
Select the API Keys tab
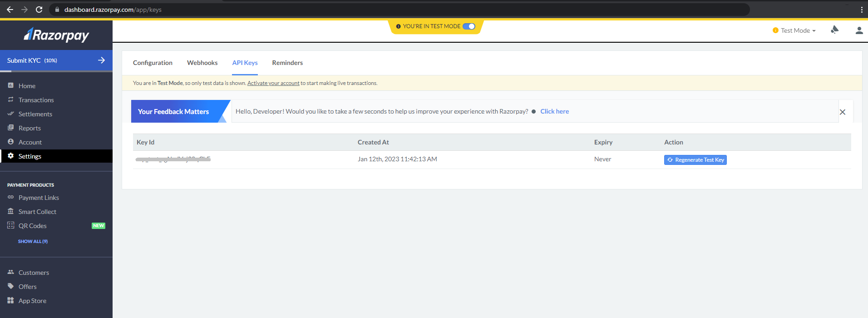tap(245, 63)
